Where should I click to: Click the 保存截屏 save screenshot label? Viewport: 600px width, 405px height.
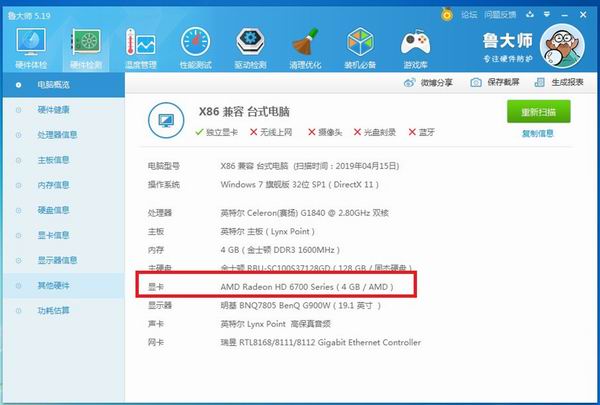coord(503,82)
